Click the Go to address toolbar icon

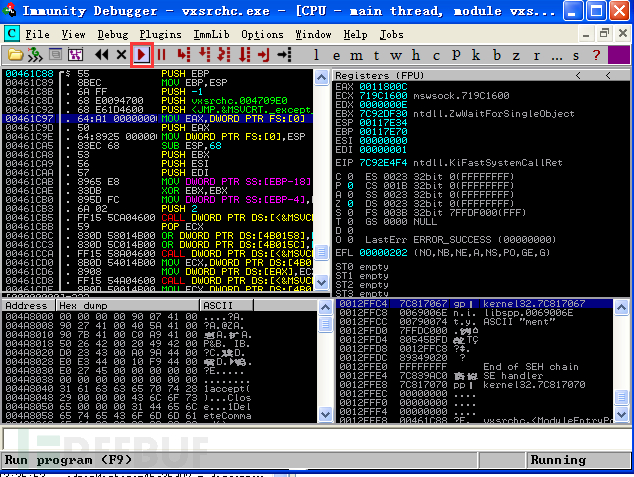click(284, 55)
